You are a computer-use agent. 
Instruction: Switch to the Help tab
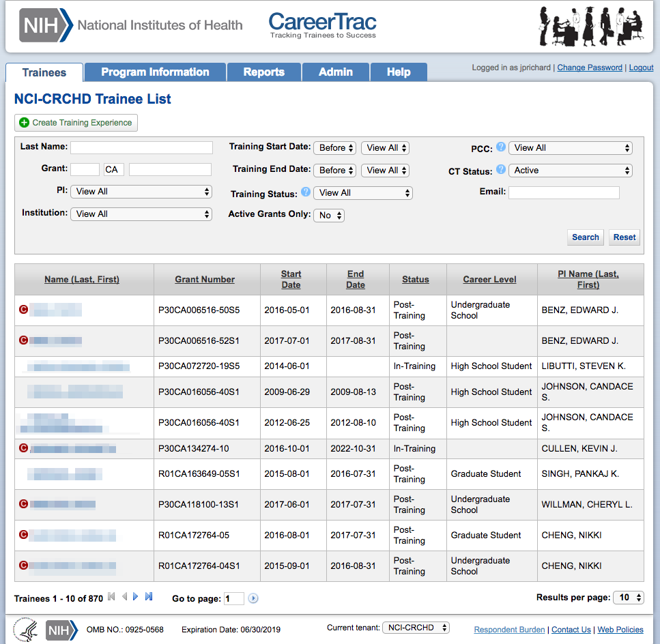pyautogui.click(x=399, y=72)
